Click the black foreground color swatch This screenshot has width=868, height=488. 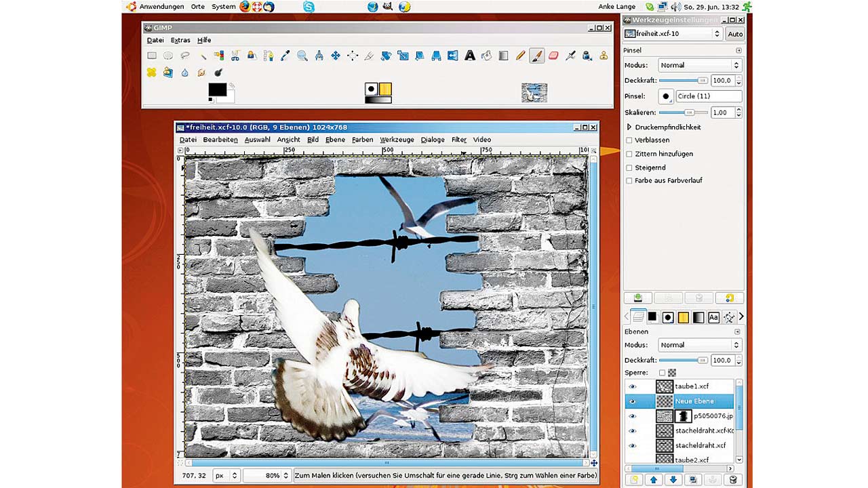(x=217, y=89)
